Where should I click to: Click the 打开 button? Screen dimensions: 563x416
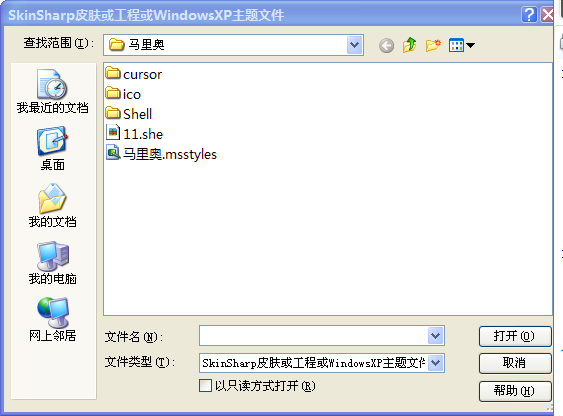(x=515, y=336)
